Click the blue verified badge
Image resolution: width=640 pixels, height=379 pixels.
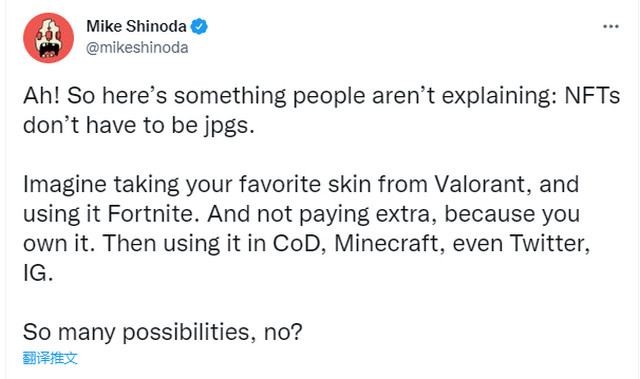coord(199,27)
